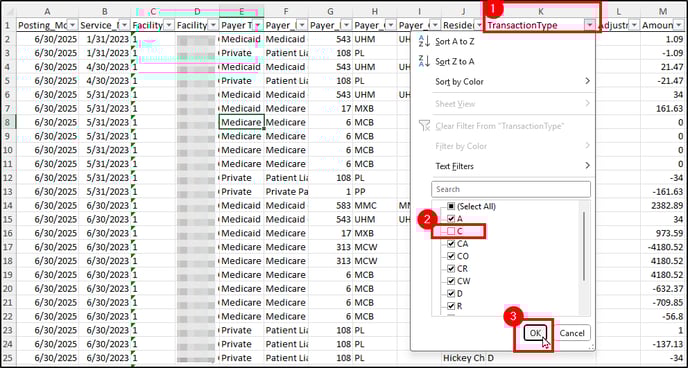Uncheck the CW filter value
The width and height of the screenshot is (688, 368).
tap(451, 281)
